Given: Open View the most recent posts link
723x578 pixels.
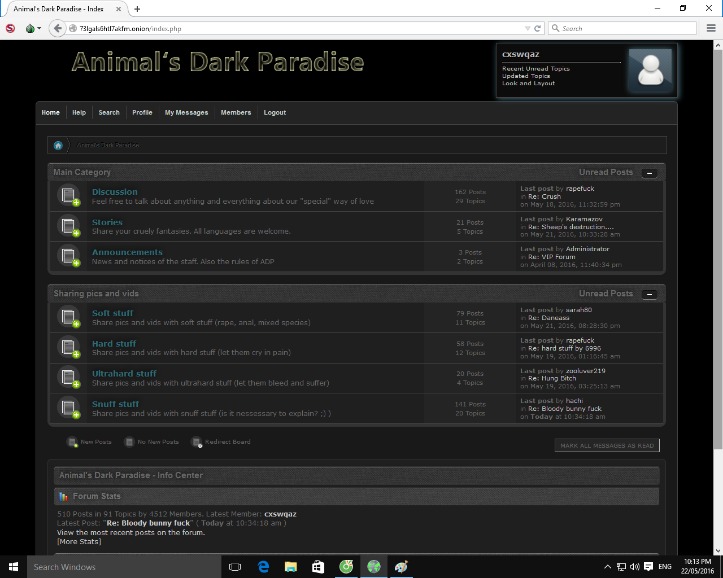Looking at the screenshot, I should click(x=130, y=532).
